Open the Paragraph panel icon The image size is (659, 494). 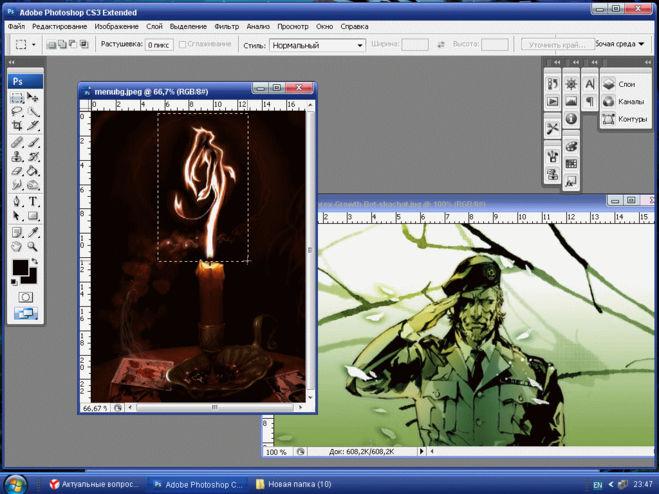point(590,101)
